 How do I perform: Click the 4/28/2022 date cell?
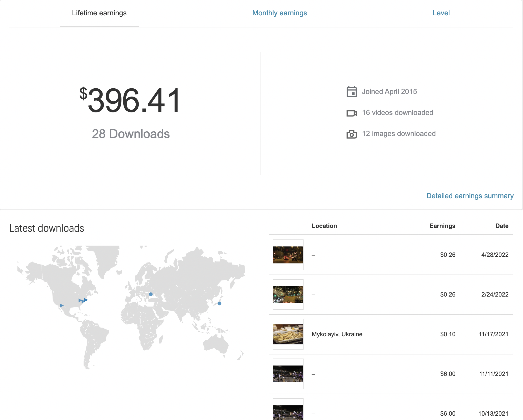(495, 255)
